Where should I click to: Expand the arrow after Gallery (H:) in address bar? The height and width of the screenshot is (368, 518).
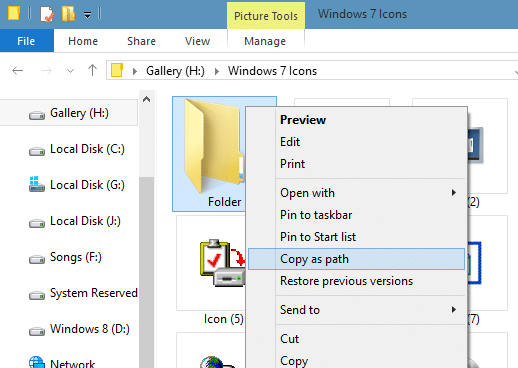point(217,71)
